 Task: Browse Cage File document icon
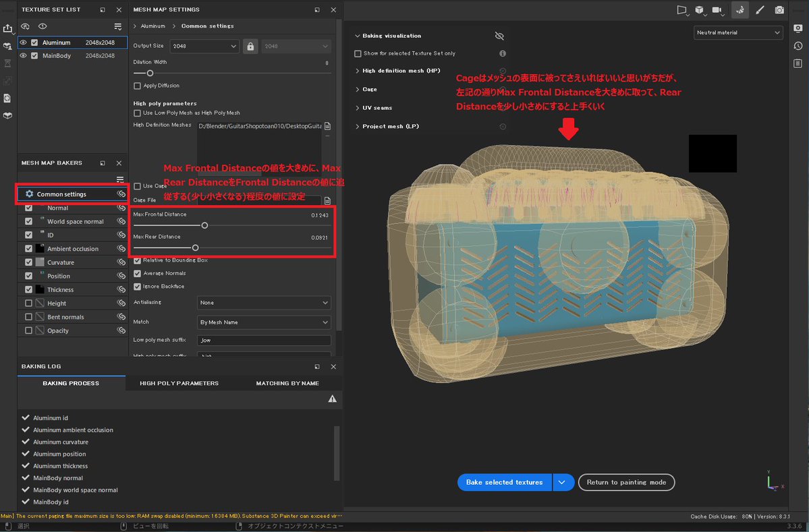click(x=328, y=200)
